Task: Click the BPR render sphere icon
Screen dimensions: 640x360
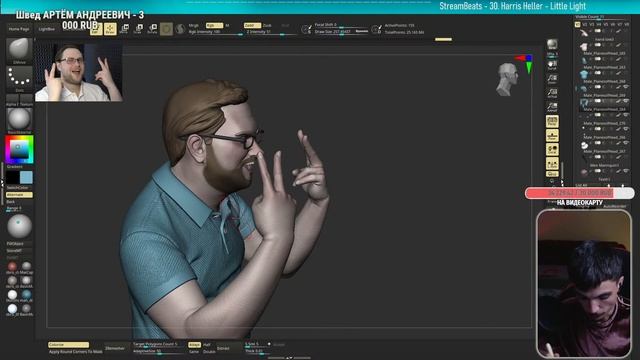Action: [552, 44]
